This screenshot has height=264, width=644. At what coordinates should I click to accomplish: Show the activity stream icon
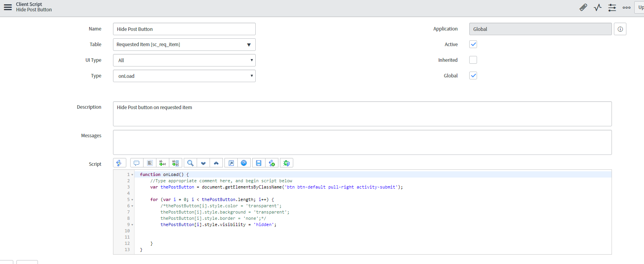[597, 7]
